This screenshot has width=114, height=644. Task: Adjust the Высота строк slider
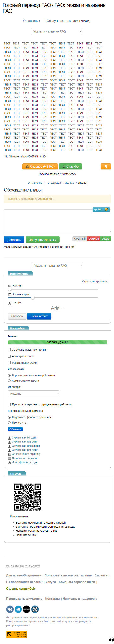point(53,297)
